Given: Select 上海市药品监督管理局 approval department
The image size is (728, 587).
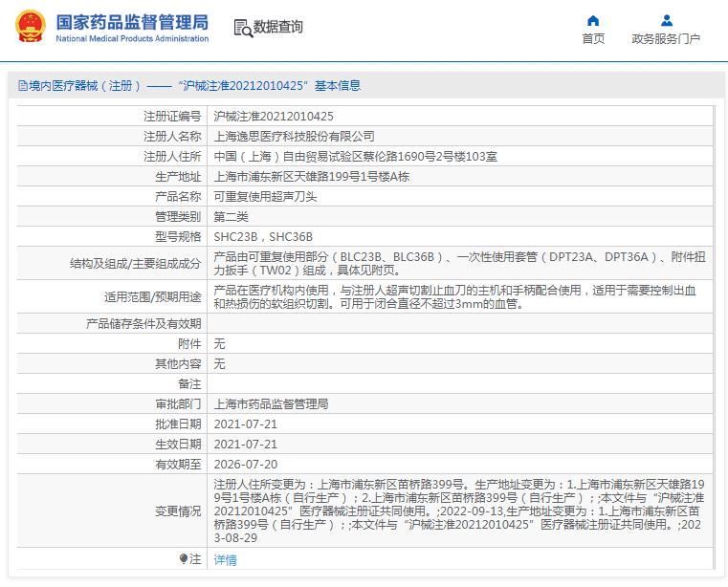Looking at the screenshot, I should pyautogui.click(x=271, y=403).
